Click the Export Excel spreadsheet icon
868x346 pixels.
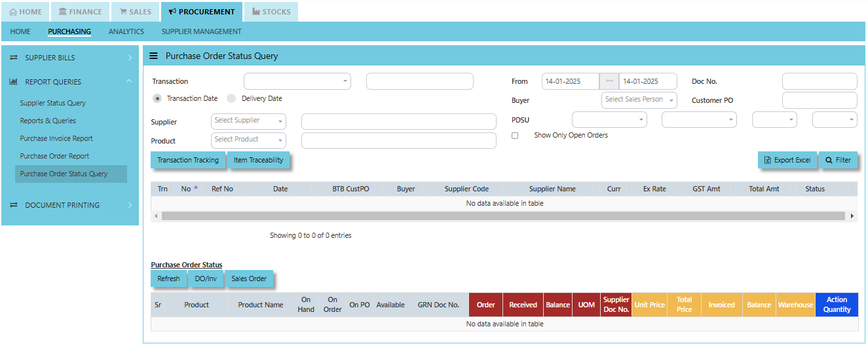point(768,160)
